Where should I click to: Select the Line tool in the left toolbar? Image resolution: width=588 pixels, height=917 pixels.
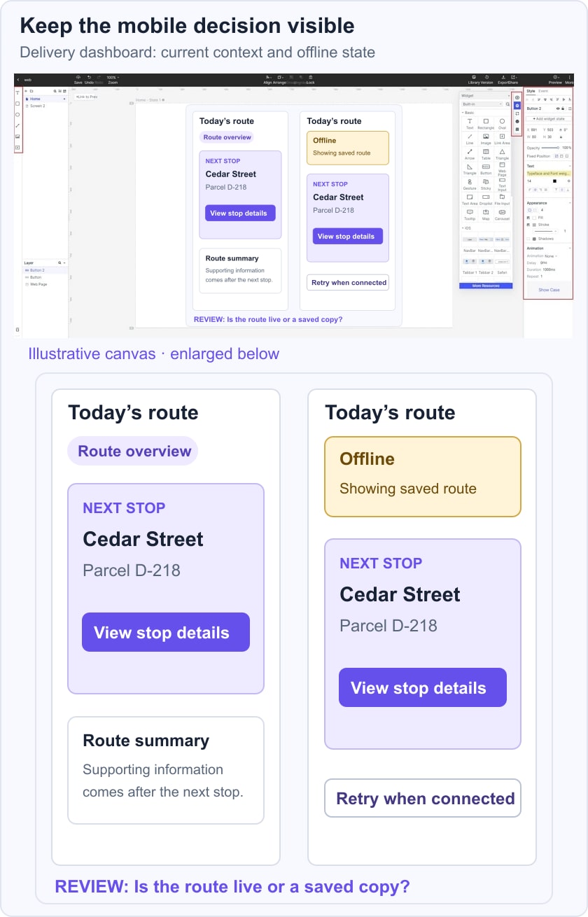click(x=17, y=125)
